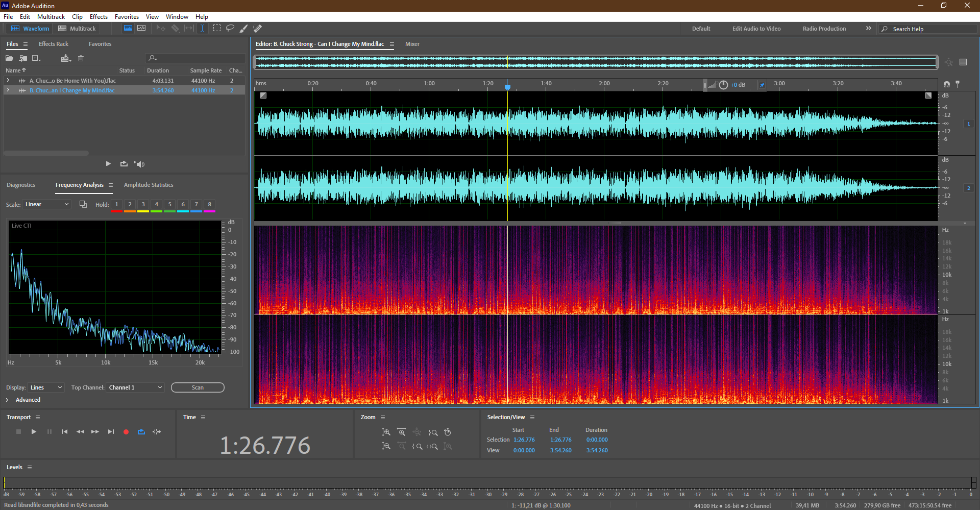Screen dimensions: 980x510
Task: Open file via the folder icon
Action: click(9, 58)
